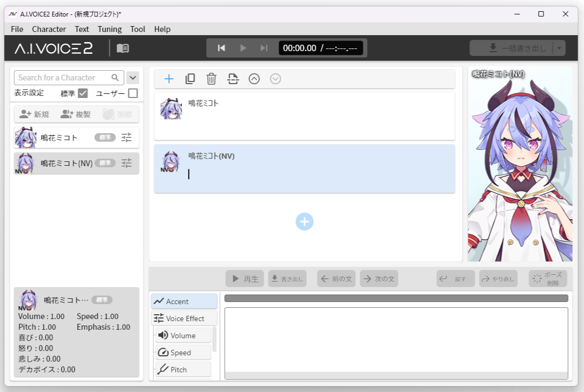Screen dimensions: 584x392
Task: Open the Tool menu
Action: (137, 29)
